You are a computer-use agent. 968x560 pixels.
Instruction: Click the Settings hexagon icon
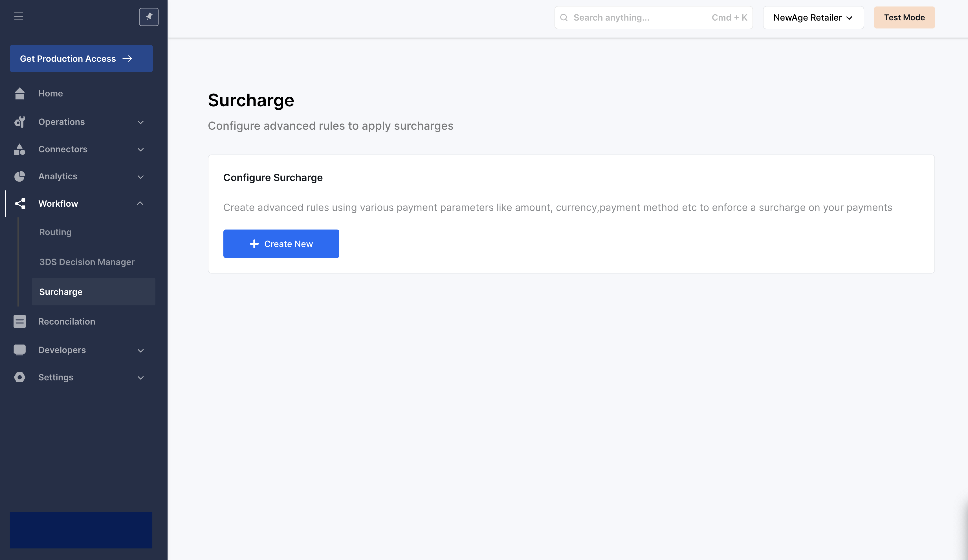19,377
